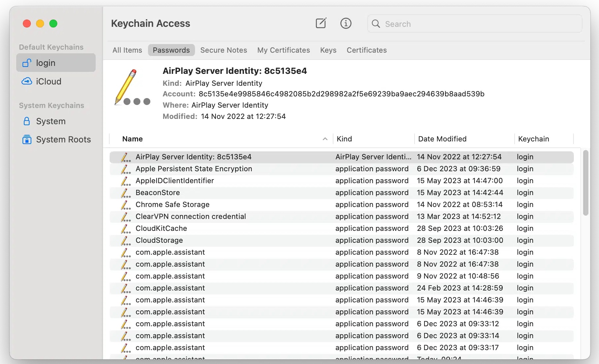Switch to the Secure Notes tab
Screen dimensions: 599x364
point(224,50)
